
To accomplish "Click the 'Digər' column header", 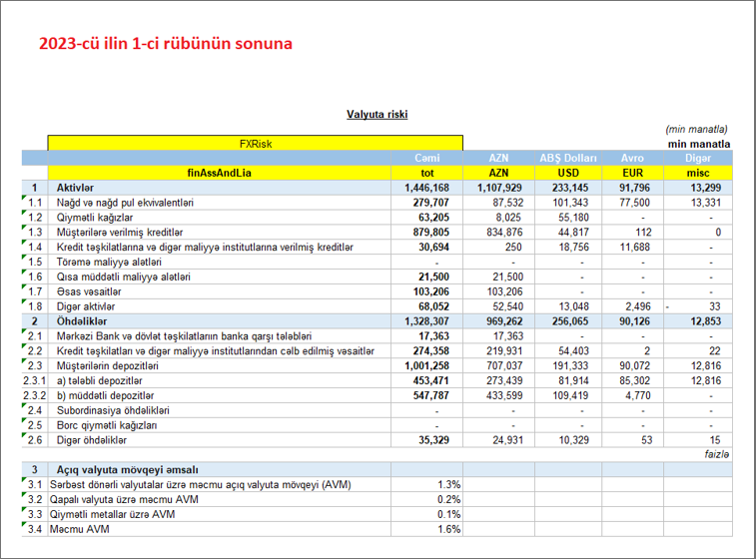I will pos(698,159).
